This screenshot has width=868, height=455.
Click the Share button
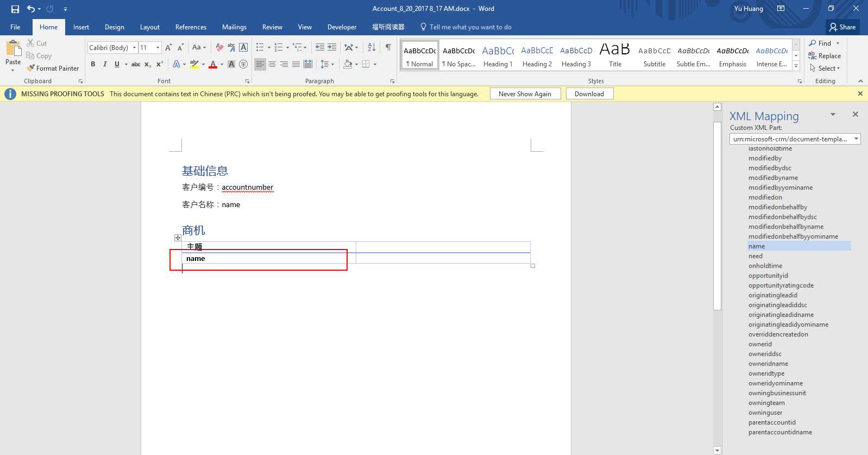(x=842, y=27)
